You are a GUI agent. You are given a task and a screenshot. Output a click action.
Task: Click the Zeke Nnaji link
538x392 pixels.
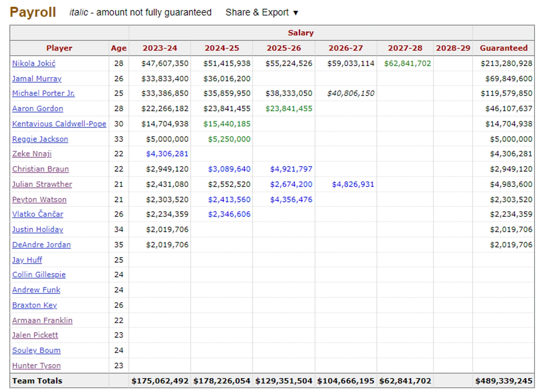[x=32, y=154]
